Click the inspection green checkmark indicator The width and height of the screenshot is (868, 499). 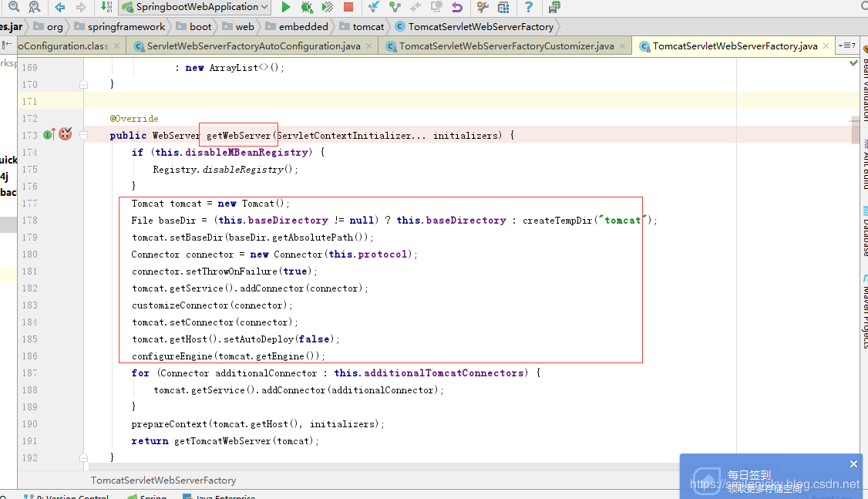tap(853, 63)
